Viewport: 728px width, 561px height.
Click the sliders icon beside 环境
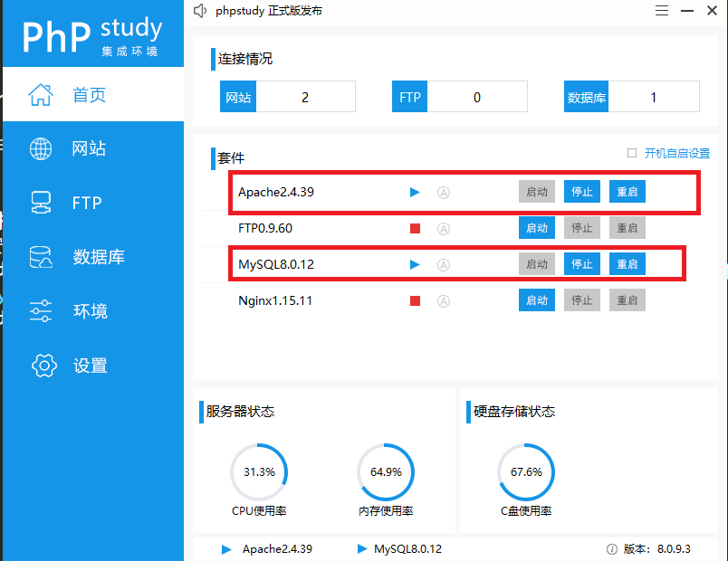coord(41,311)
